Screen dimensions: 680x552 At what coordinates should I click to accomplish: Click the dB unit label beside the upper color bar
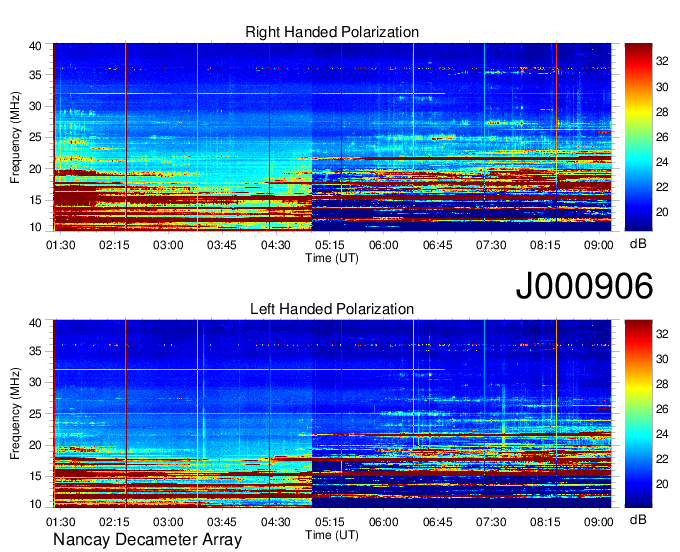[638, 244]
